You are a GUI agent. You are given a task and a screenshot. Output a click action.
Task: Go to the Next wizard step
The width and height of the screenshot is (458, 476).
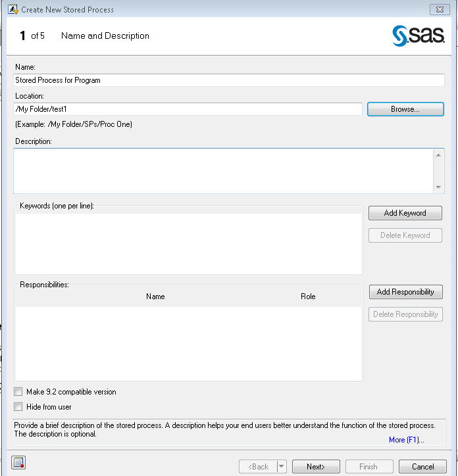(316, 467)
